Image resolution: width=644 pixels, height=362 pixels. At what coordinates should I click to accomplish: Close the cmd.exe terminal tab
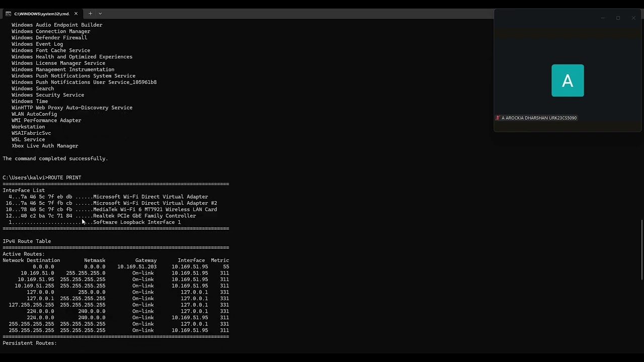(x=76, y=14)
